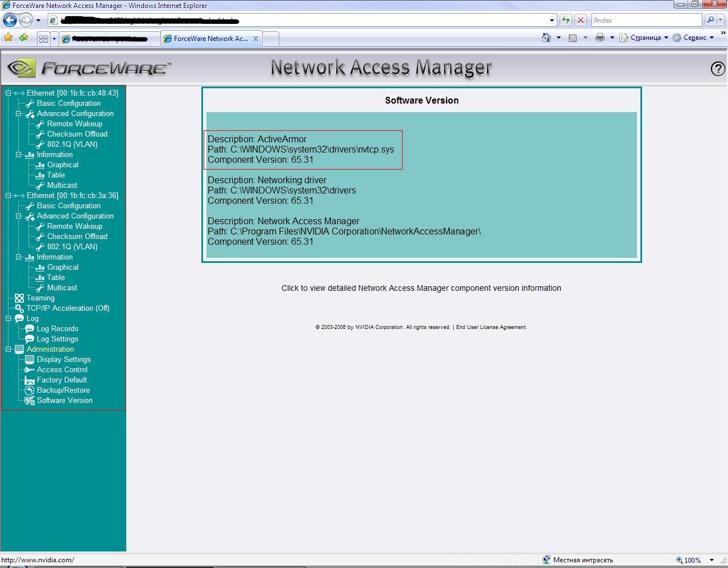Image resolution: width=728 pixels, height=568 pixels.
Task: Collapse the second Information node
Action: (x=19, y=257)
